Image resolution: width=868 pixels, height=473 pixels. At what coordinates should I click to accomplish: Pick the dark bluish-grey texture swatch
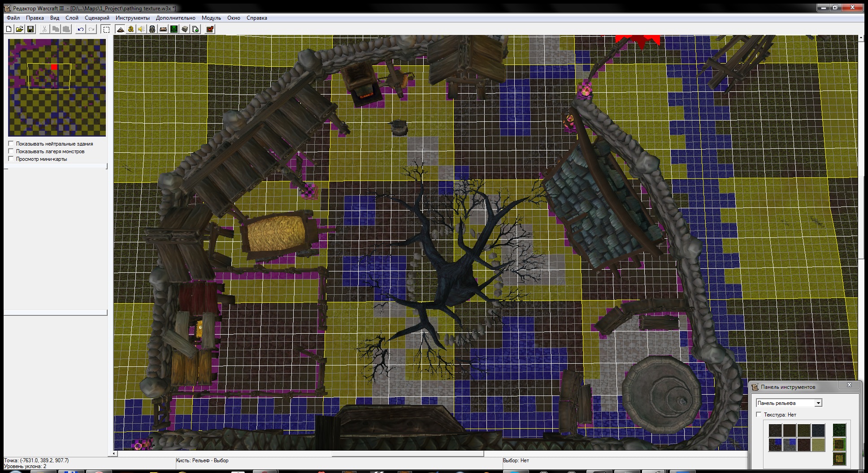[x=818, y=430]
